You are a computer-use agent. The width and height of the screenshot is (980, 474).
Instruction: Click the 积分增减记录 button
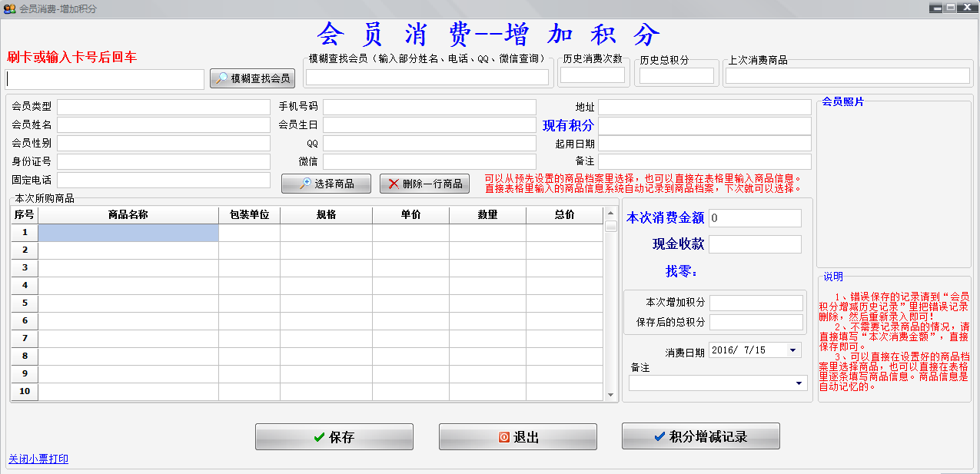point(700,436)
